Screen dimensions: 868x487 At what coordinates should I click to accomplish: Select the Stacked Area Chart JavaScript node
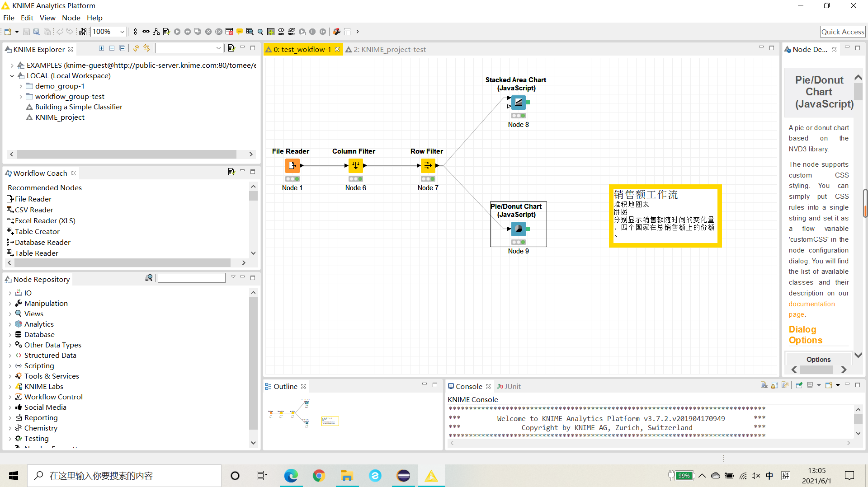pyautogui.click(x=519, y=102)
